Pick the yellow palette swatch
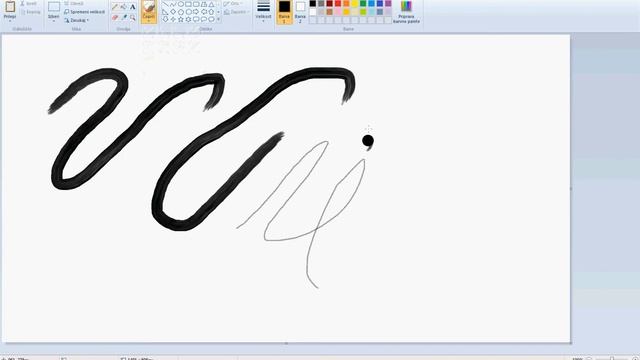The height and width of the screenshot is (360, 640). [355, 4]
